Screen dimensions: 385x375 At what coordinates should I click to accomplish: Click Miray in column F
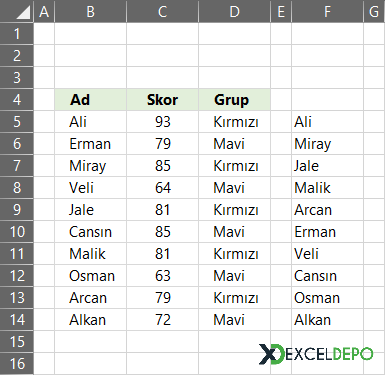pyautogui.click(x=327, y=144)
